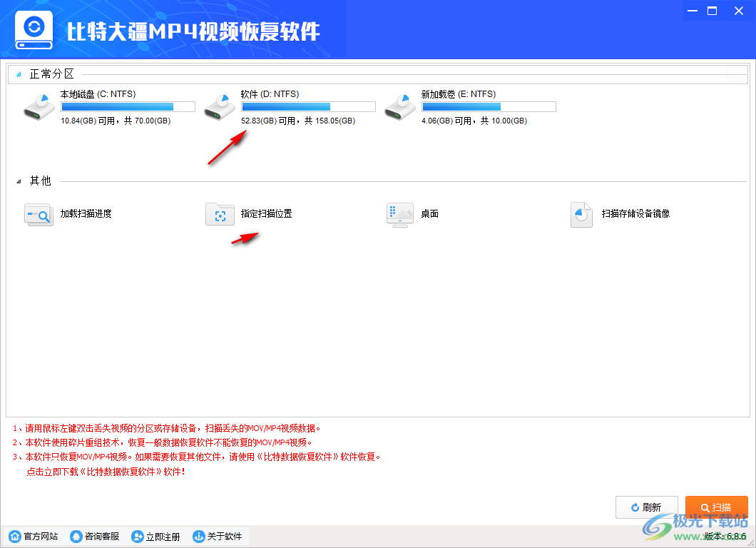The width and height of the screenshot is (756, 548).
Task: Click the 扫描存储设备镜像 file icon
Action: point(581,215)
